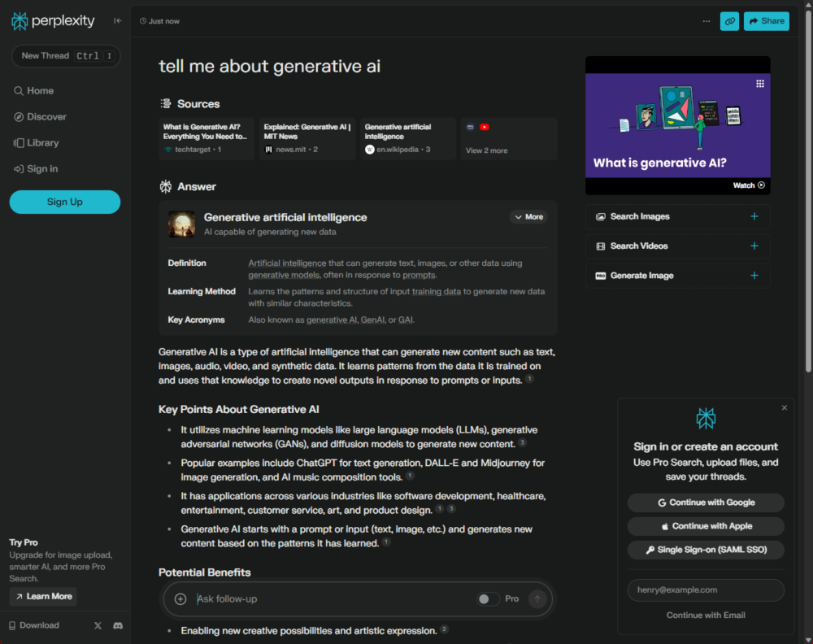The height and width of the screenshot is (644, 813).
Task: Click Learn More under Try Pro
Action: 43,596
